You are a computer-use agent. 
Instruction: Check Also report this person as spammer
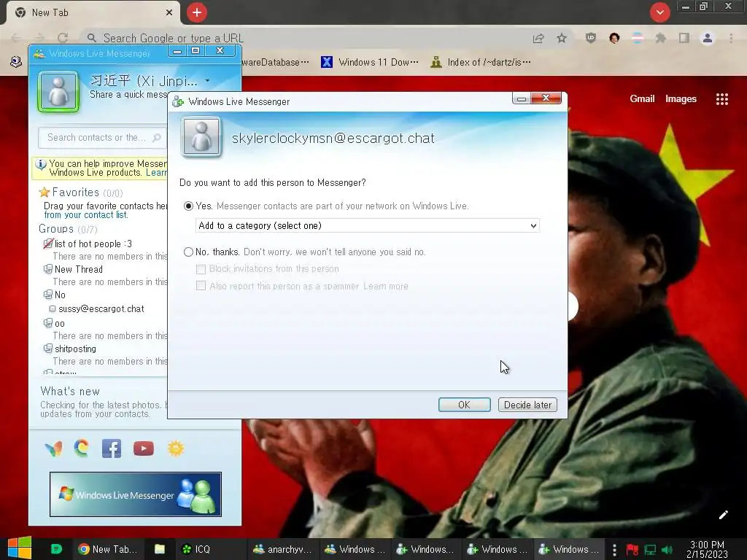coord(201,286)
